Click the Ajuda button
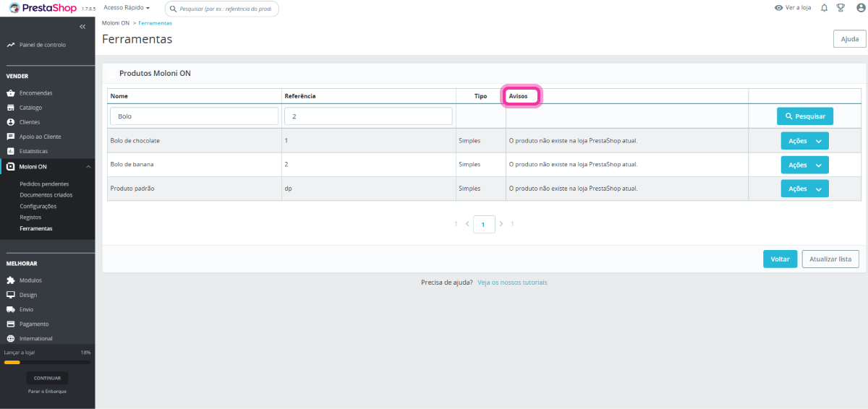This screenshot has height=409, width=868. coord(849,39)
